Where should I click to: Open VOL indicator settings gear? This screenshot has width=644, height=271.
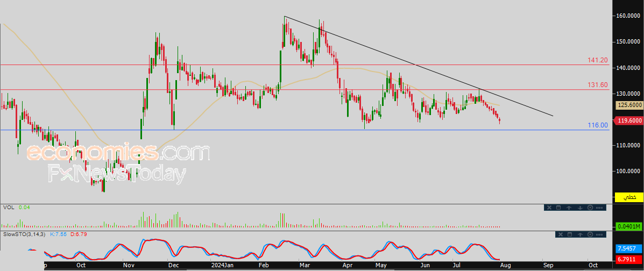(x=590, y=208)
